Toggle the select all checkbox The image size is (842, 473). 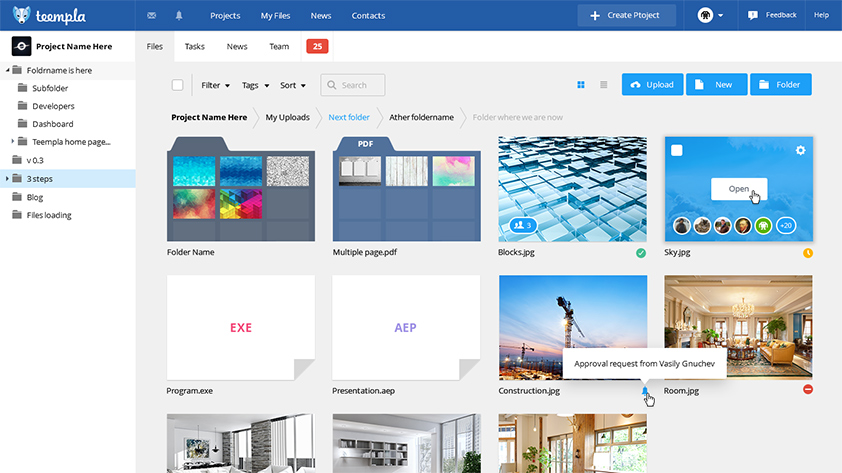pyautogui.click(x=178, y=85)
